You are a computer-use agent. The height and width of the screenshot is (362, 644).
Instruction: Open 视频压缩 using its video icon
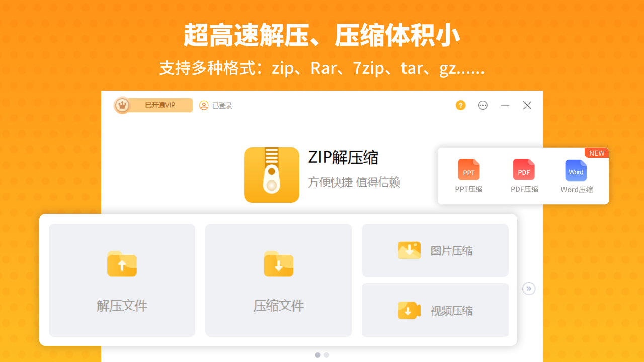pos(409,310)
